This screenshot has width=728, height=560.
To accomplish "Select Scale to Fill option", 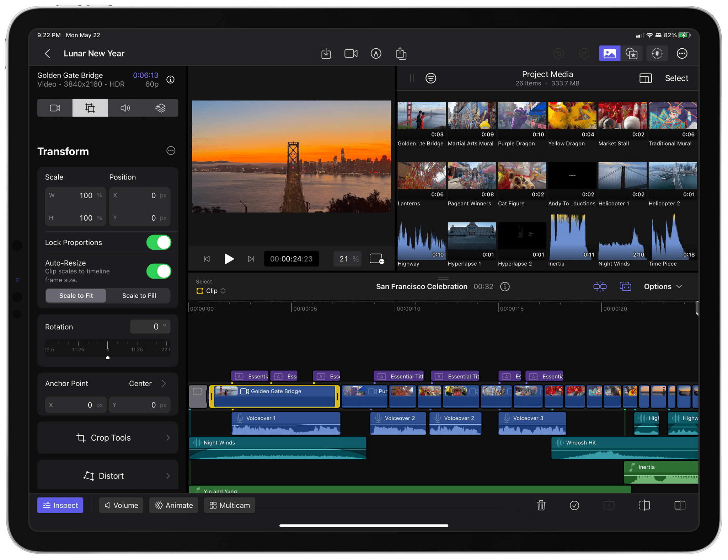I will 139,296.
